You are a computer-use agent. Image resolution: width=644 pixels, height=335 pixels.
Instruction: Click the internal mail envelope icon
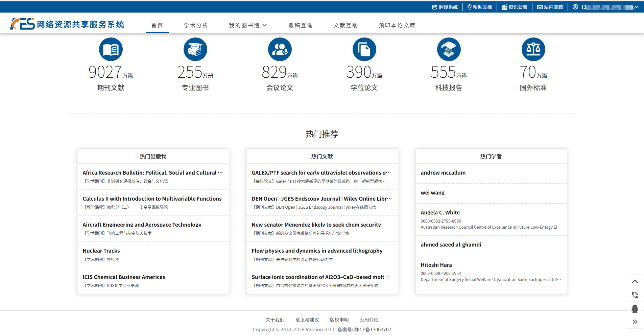pos(540,7)
